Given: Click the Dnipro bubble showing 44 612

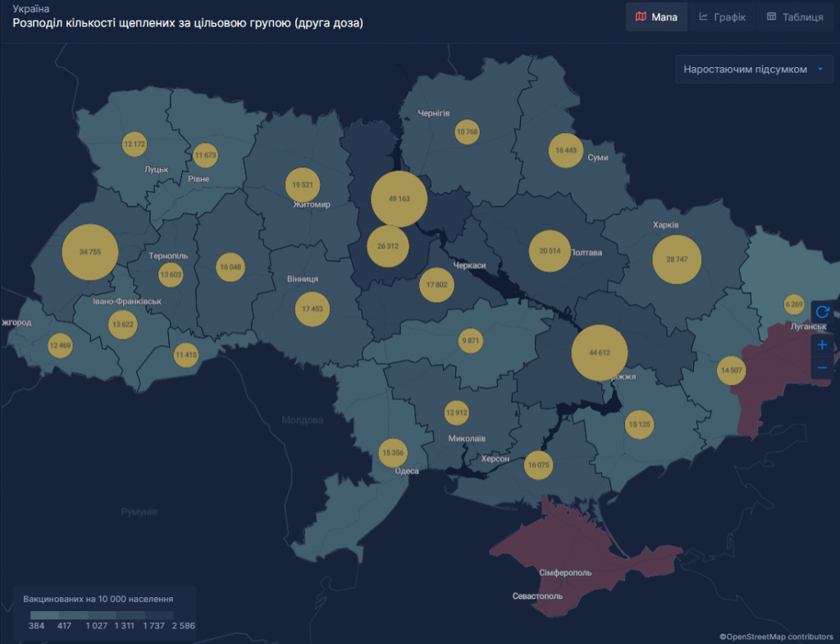Looking at the screenshot, I should point(600,353).
